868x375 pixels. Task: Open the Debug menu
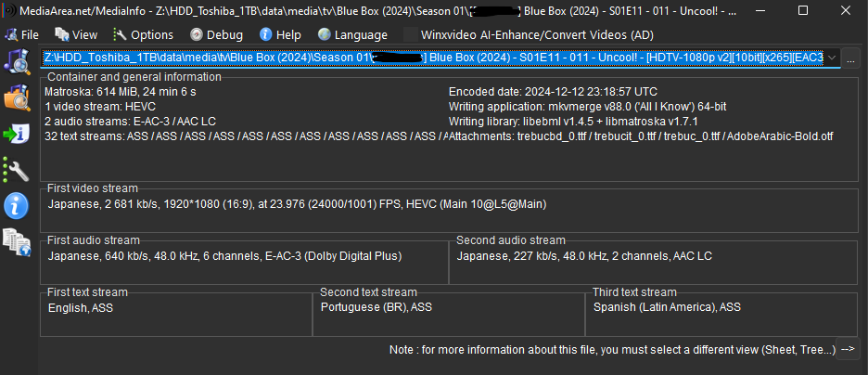[216, 34]
